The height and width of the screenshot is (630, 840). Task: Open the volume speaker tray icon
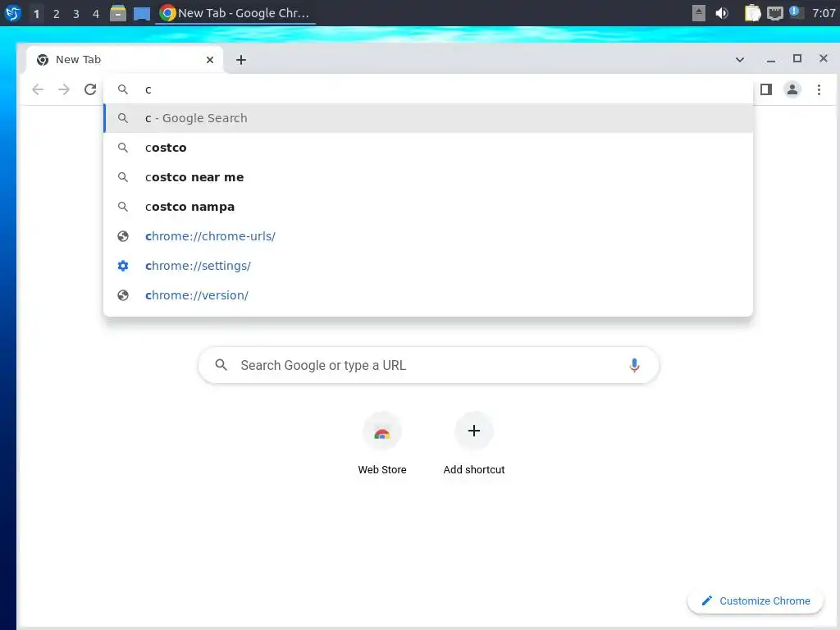[x=722, y=13]
